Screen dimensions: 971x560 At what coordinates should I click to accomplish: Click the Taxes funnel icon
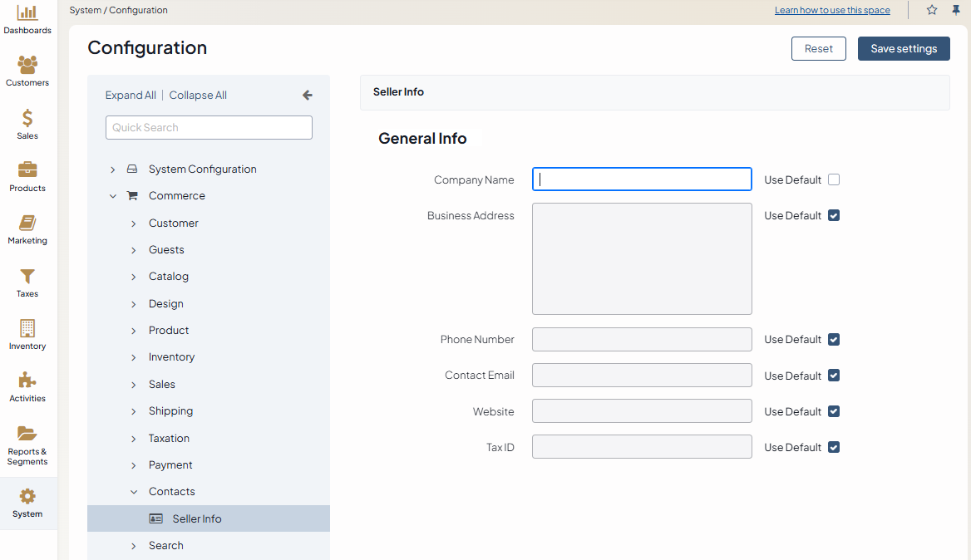tap(27, 276)
